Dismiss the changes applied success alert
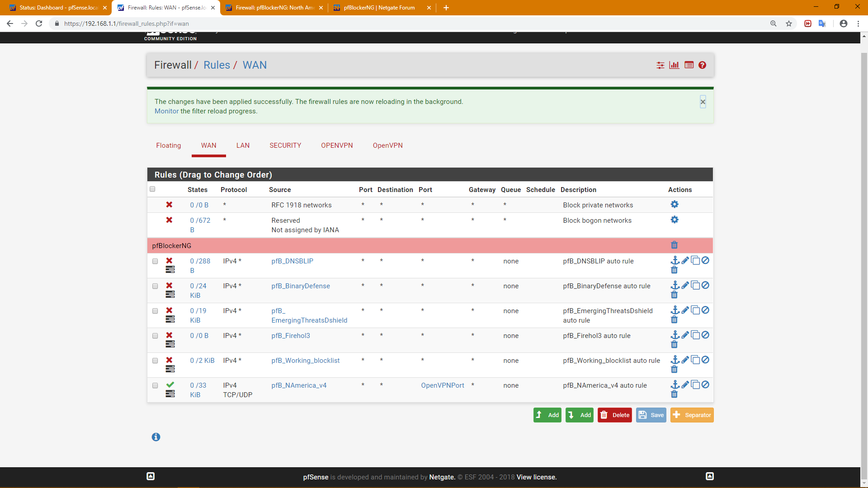 coord(703,102)
